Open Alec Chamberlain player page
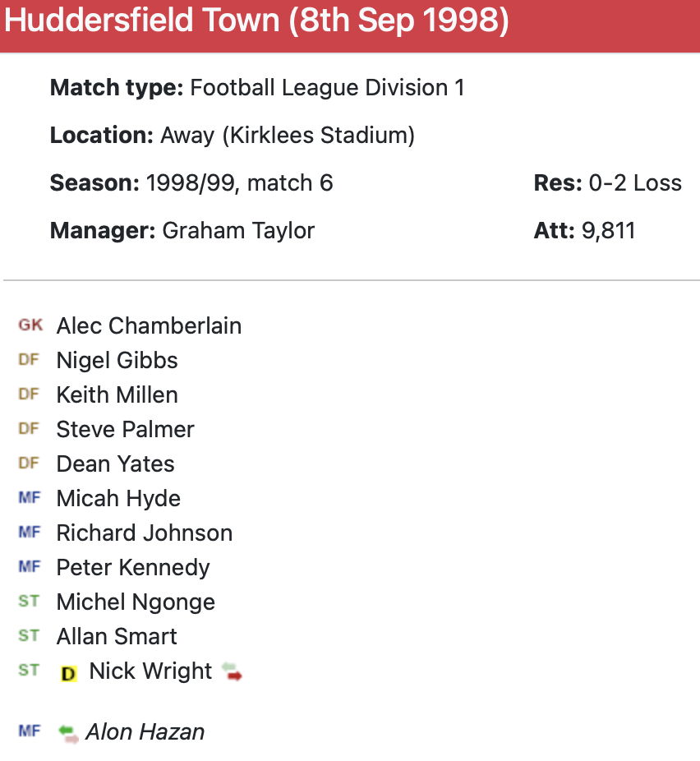Screen dimensions: 700x761 (x=149, y=325)
